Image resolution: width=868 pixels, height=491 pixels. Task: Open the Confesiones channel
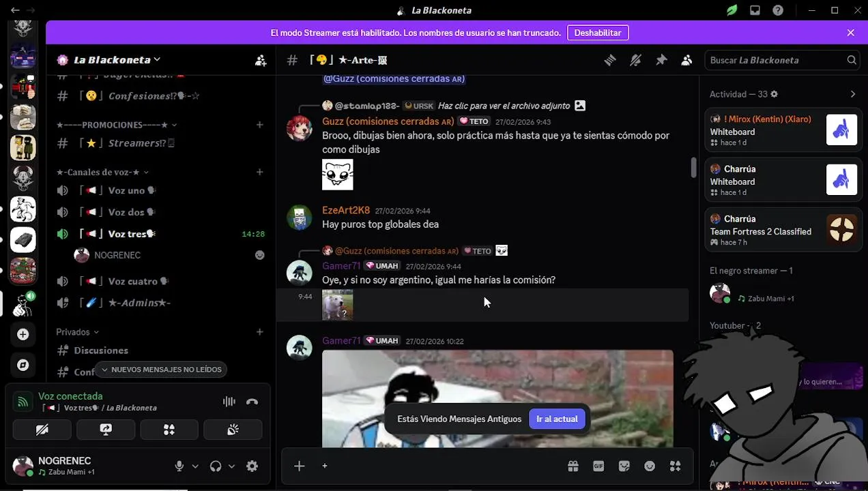[x=160, y=96]
